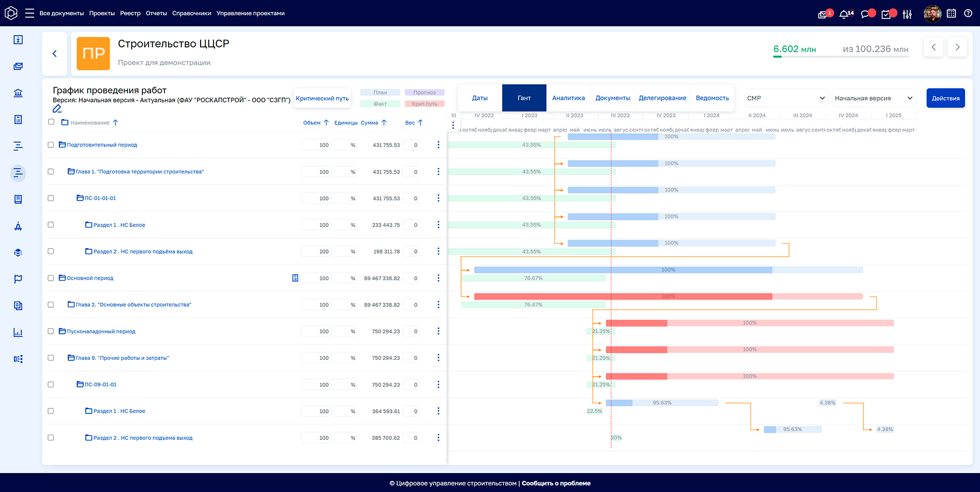The height and width of the screenshot is (492, 980).
Task: Open the calendar icon in top bar
Action: pos(951,14)
